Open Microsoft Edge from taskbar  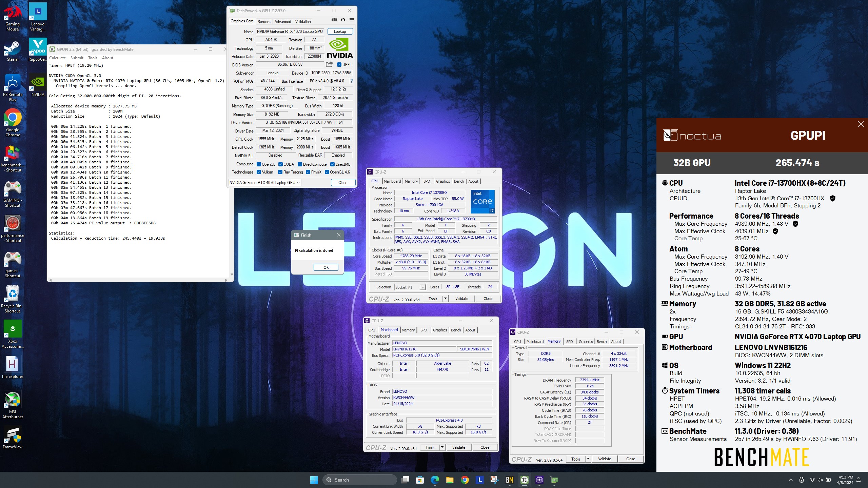[435, 480]
